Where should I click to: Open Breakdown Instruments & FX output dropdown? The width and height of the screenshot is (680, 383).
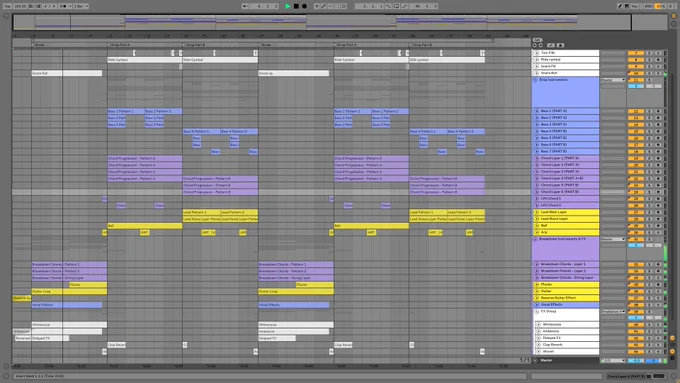[x=613, y=239]
